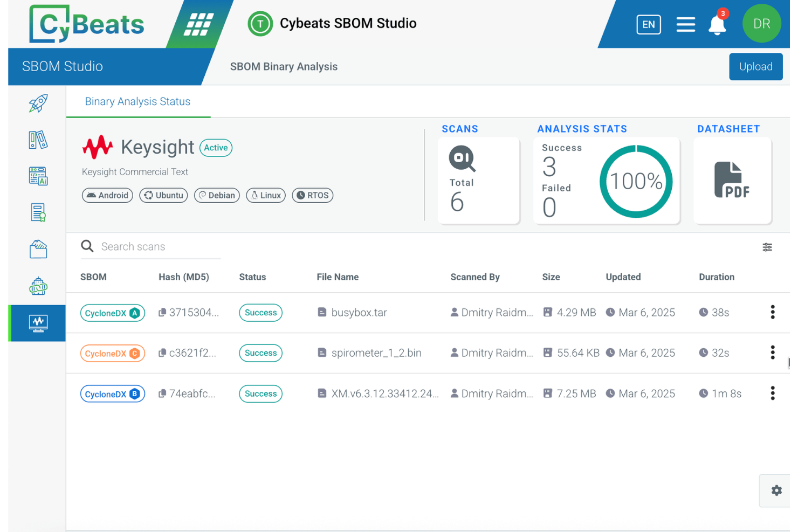This screenshot has width=798, height=532.
Task: Click the XM.v6.3.12.33412.24 file name
Action: tap(385, 393)
